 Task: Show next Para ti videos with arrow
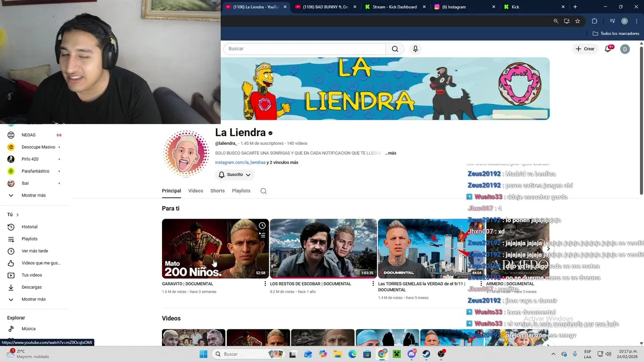coord(548,248)
